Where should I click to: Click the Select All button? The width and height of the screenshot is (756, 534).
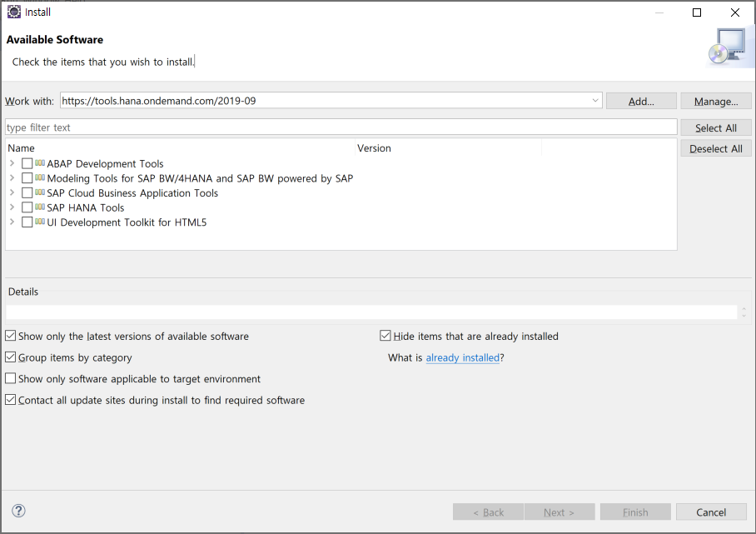716,127
